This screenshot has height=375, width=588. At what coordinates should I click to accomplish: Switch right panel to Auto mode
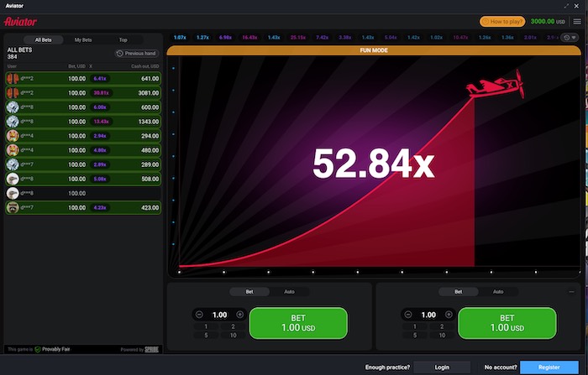tap(498, 291)
